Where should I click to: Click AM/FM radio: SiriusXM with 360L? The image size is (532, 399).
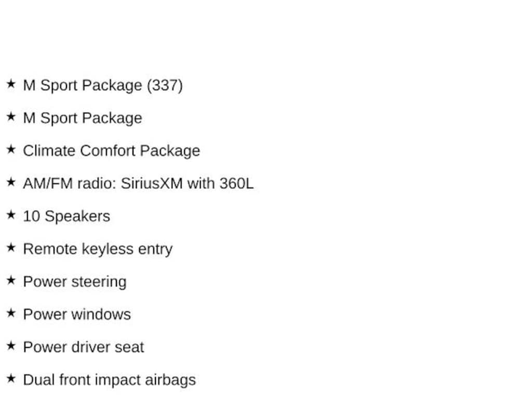pyautogui.click(x=138, y=183)
